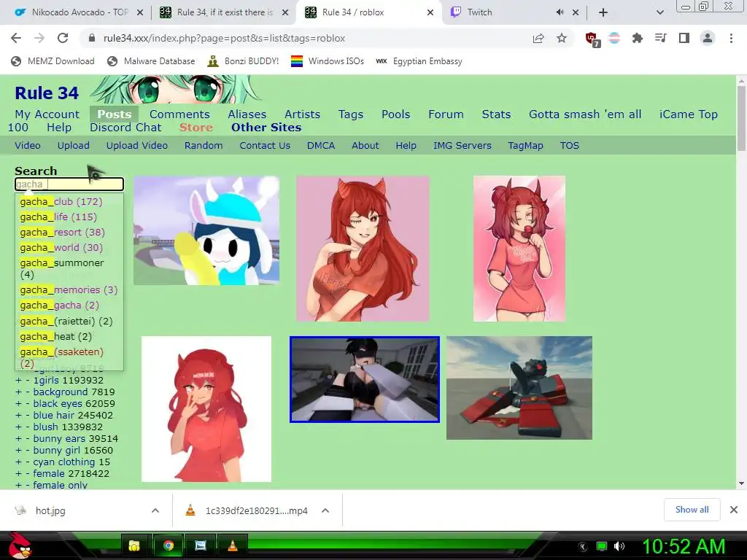Image resolution: width=747 pixels, height=560 pixels.
Task: Click the URL in the address bar
Action: click(x=224, y=38)
